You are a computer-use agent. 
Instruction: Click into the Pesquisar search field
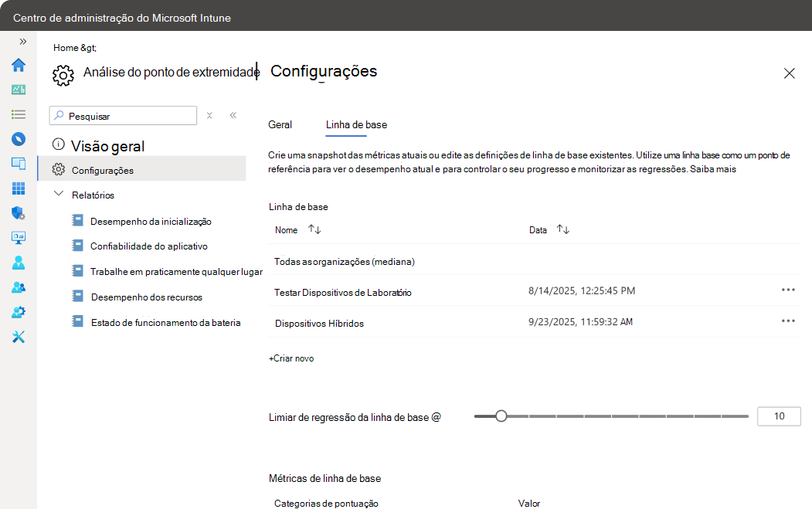click(124, 115)
